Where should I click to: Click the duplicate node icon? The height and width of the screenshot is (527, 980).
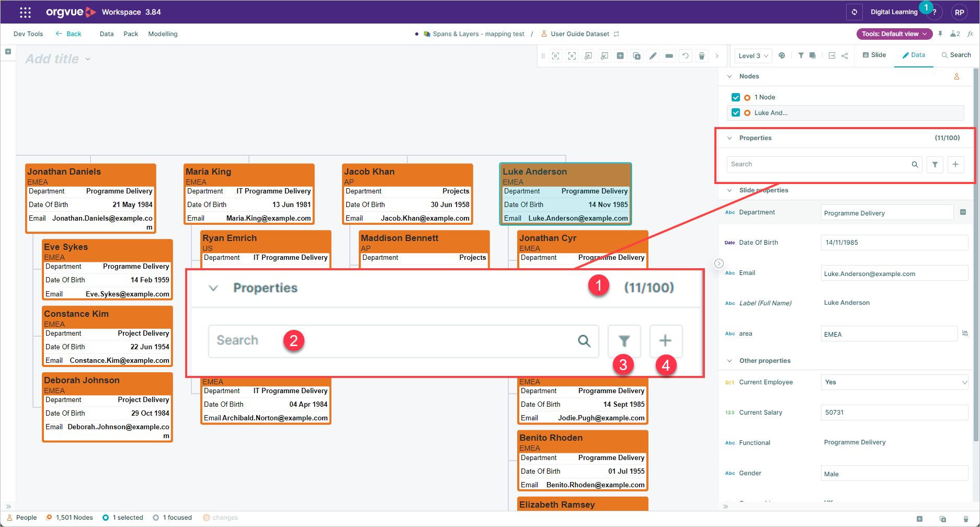click(637, 56)
